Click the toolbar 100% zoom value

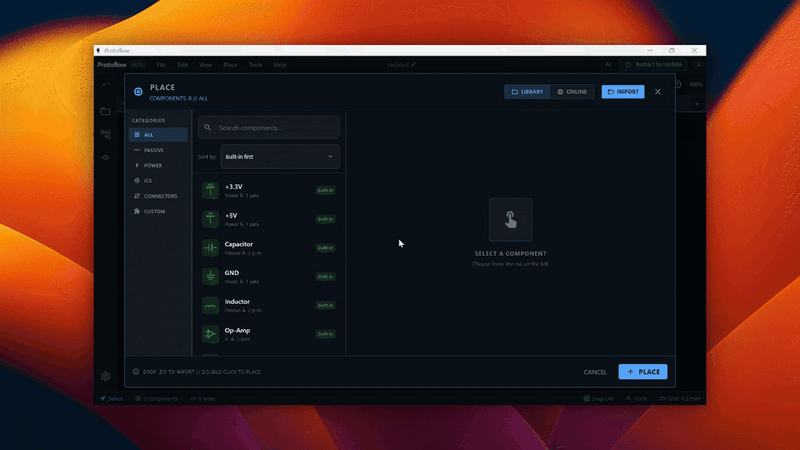(695, 84)
